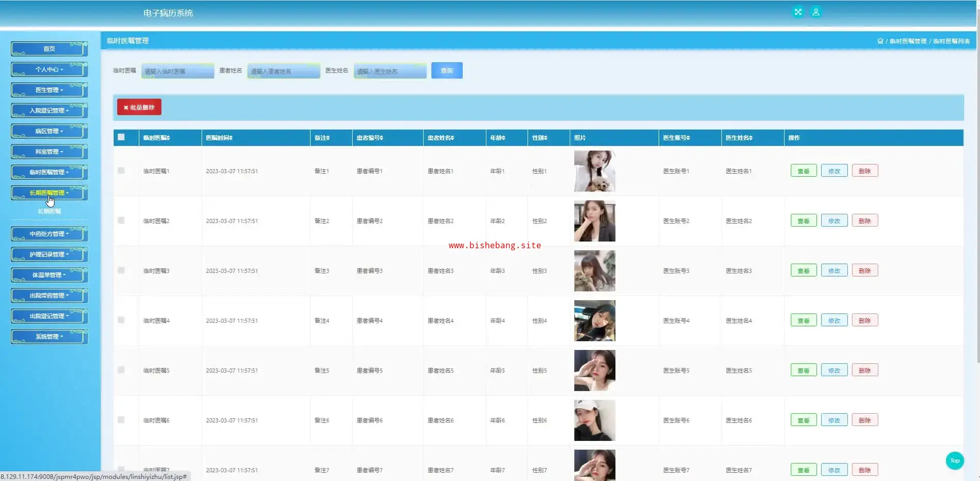Click the fullscreen toggle icon in header

tap(798, 12)
